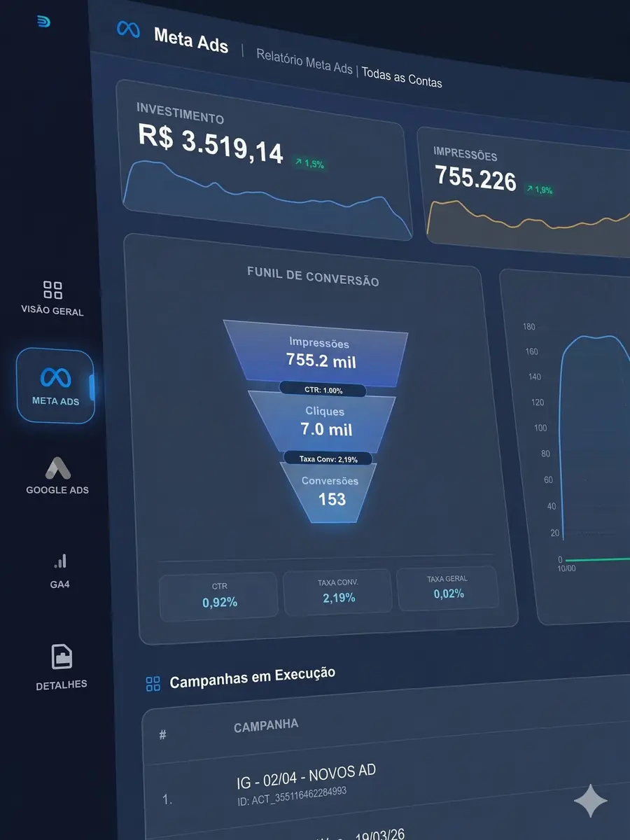Screen dimensions: 630x840
Task: Click the TAXA CONV. 2,19% metric card
Action: (x=337, y=592)
